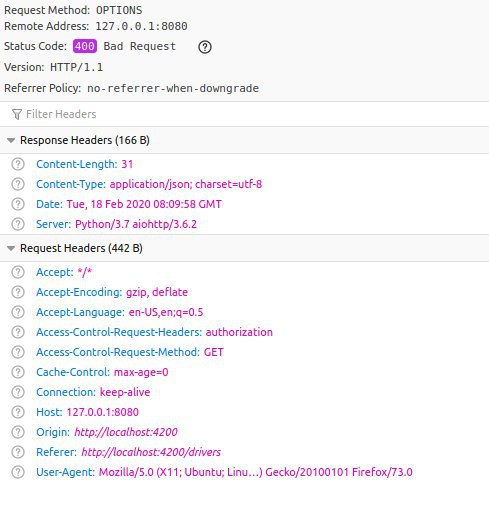
Task: Open status code 400 help icon
Action: [x=205, y=47]
